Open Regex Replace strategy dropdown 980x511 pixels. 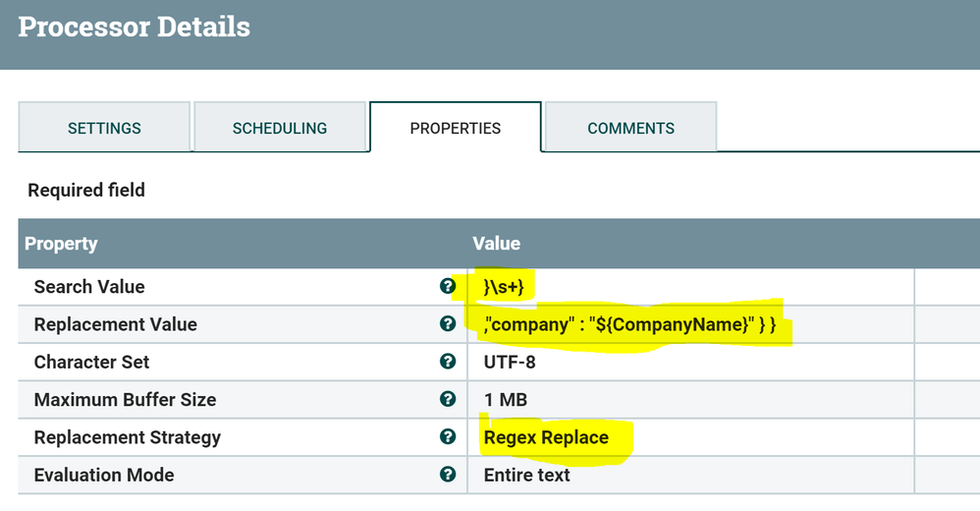point(546,437)
